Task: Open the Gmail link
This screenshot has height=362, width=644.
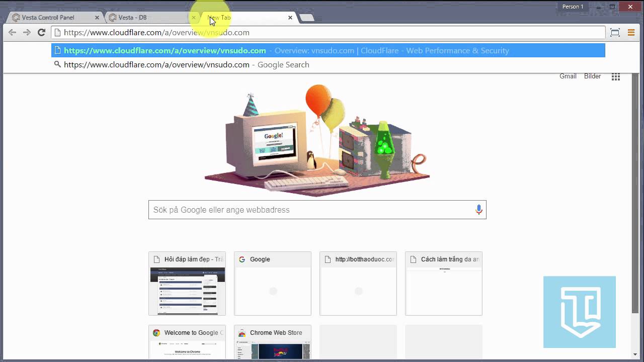Action: (568, 76)
